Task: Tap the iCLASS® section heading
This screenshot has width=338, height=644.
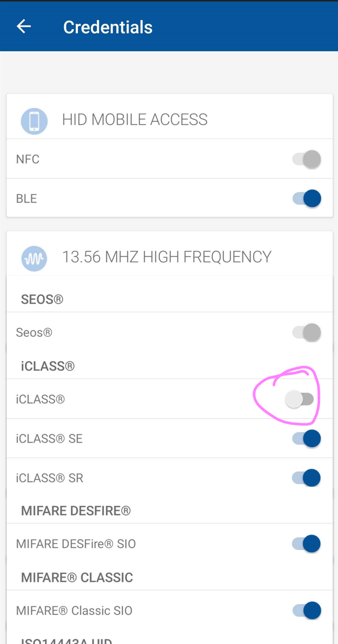Action: (x=48, y=366)
